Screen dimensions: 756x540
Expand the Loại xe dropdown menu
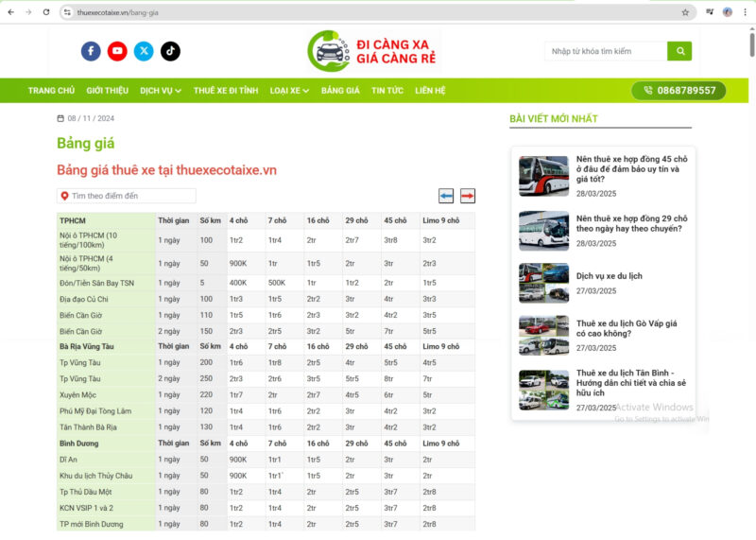(289, 91)
